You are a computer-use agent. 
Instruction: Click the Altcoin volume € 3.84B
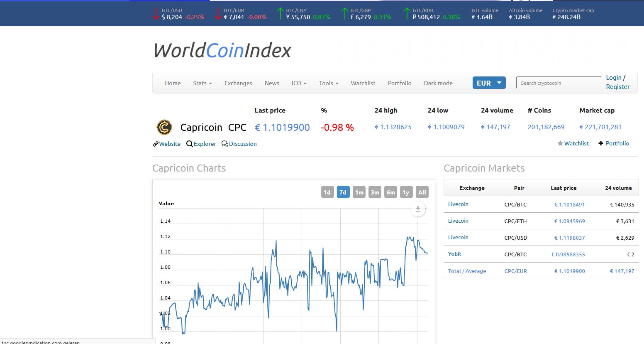click(x=520, y=17)
